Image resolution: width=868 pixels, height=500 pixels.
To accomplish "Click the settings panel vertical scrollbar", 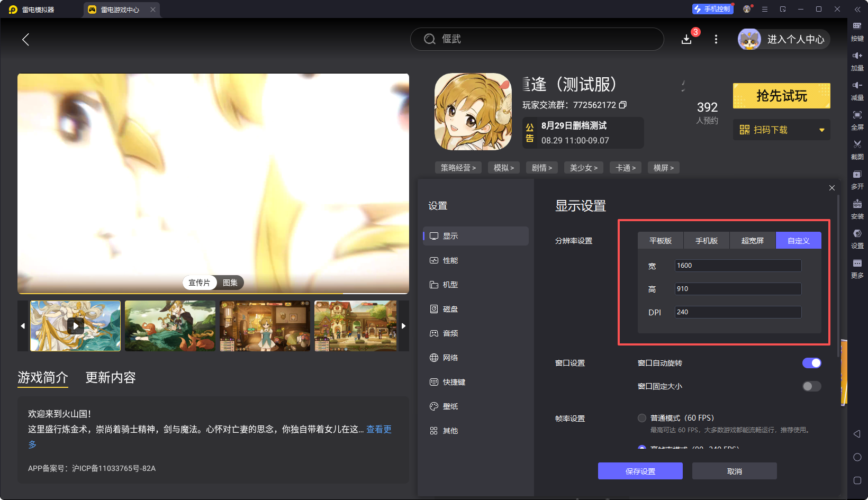I will point(838,275).
